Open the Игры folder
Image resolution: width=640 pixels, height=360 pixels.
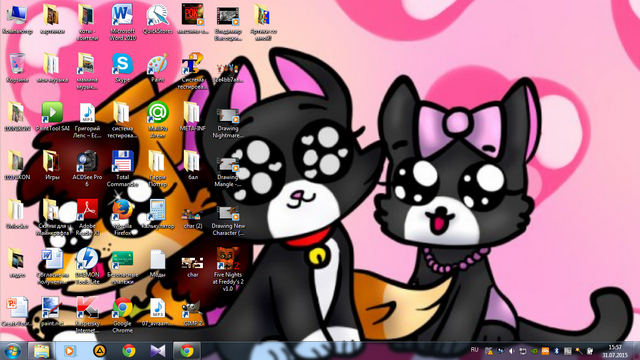52,165
